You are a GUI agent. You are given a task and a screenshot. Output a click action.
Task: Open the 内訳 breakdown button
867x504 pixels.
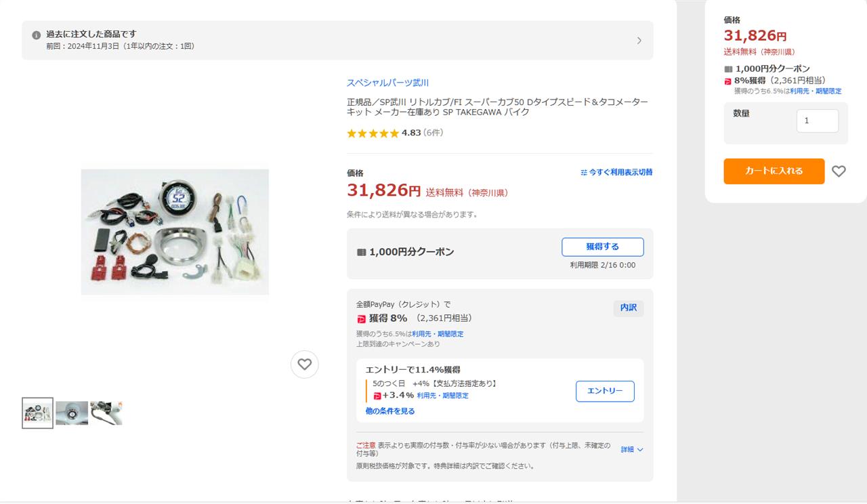[629, 308]
